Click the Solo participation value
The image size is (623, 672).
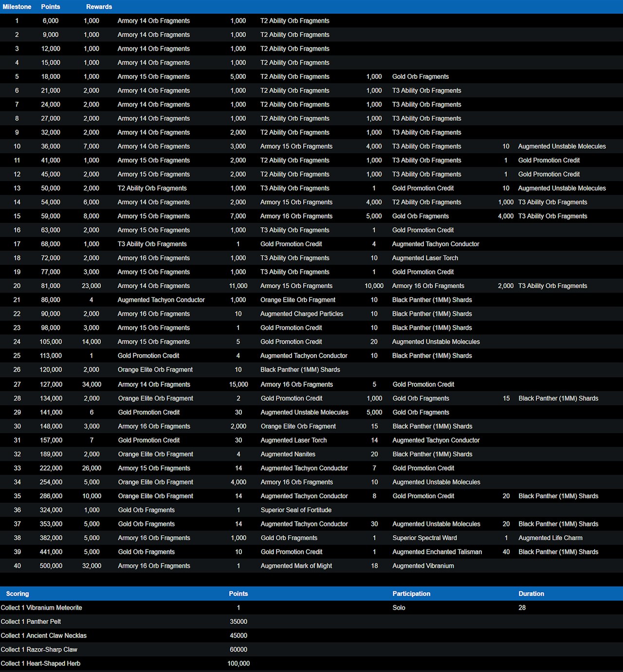point(399,608)
